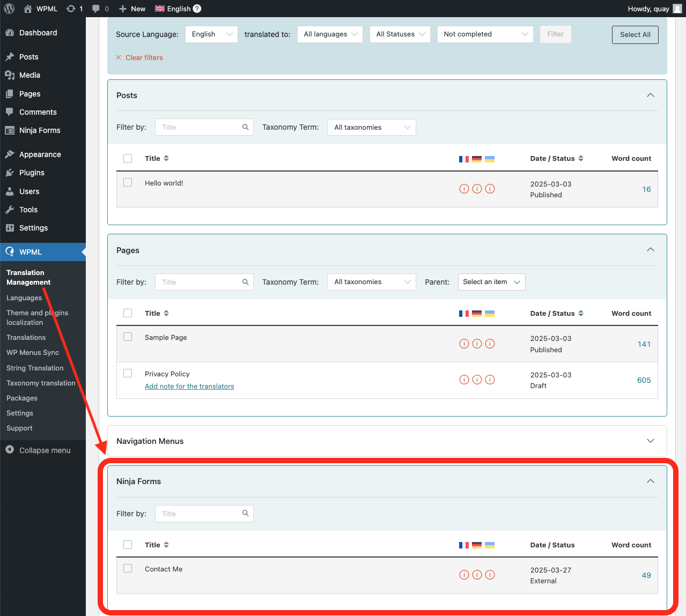Select all posts using the header checkbox
The image size is (686, 616).
click(x=128, y=159)
